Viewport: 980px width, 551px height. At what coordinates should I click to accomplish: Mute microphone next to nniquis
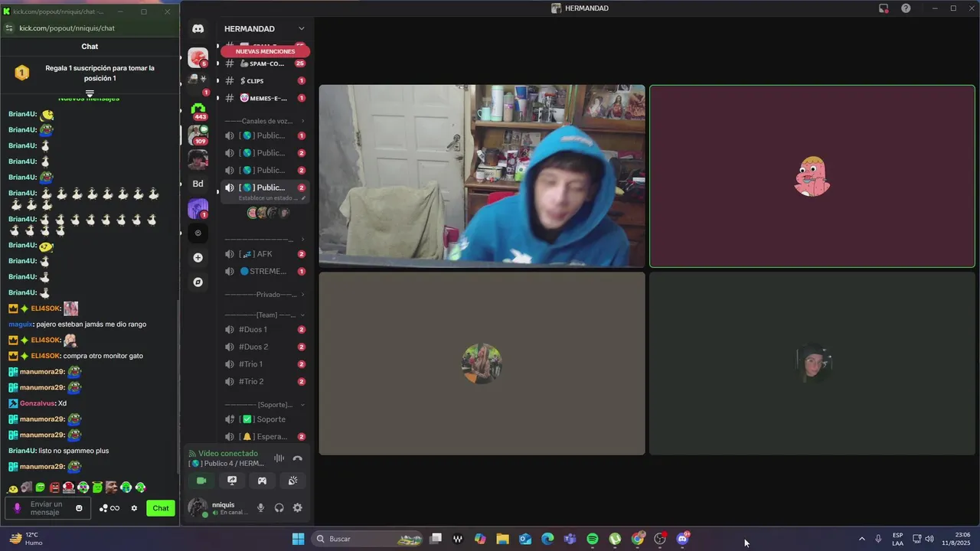(260, 508)
